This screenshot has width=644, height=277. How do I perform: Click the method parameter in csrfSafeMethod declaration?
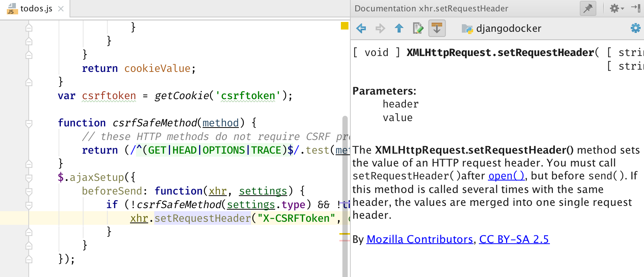point(221,123)
